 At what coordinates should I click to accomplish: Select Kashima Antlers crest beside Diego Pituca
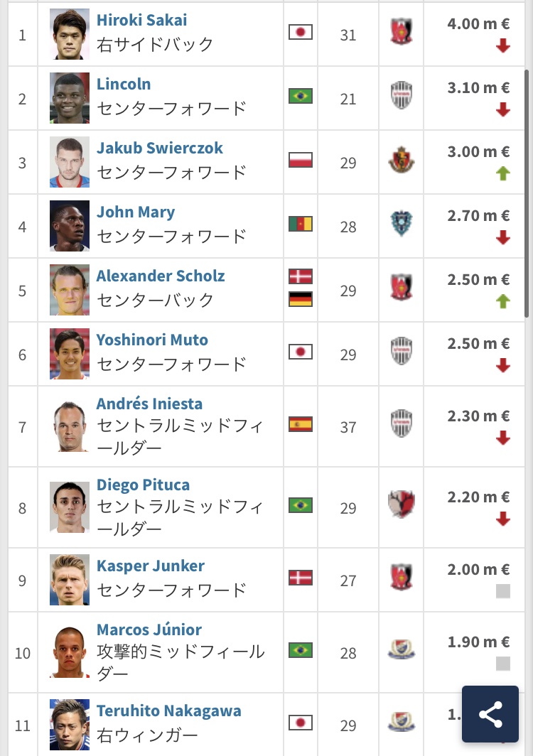tap(402, 504)
